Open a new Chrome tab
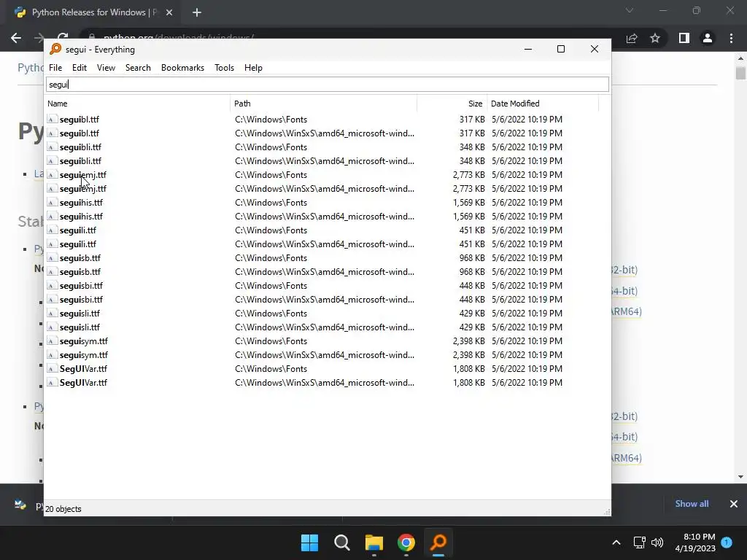 (x=197, y=12)
